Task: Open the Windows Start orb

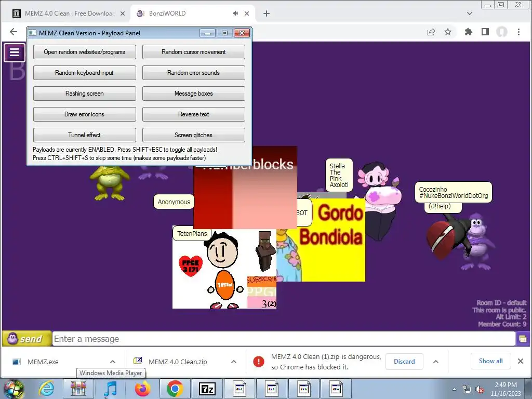Action: tap(14, 389)
